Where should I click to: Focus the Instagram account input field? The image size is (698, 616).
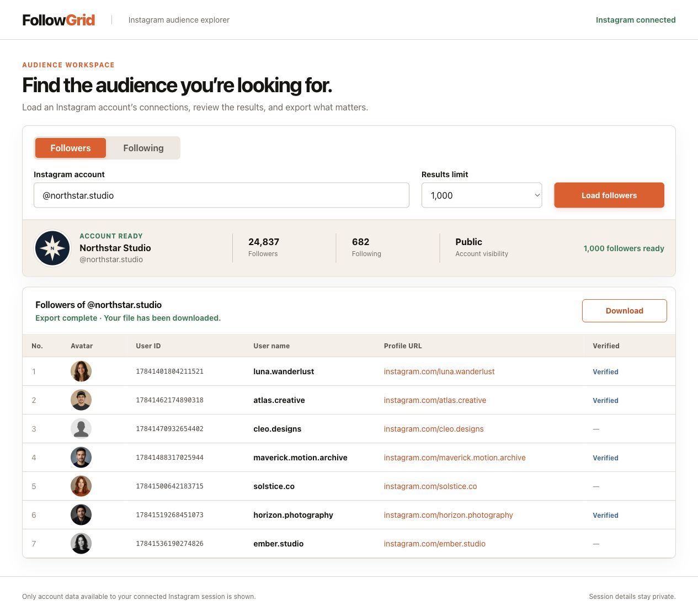coord(221,195)
